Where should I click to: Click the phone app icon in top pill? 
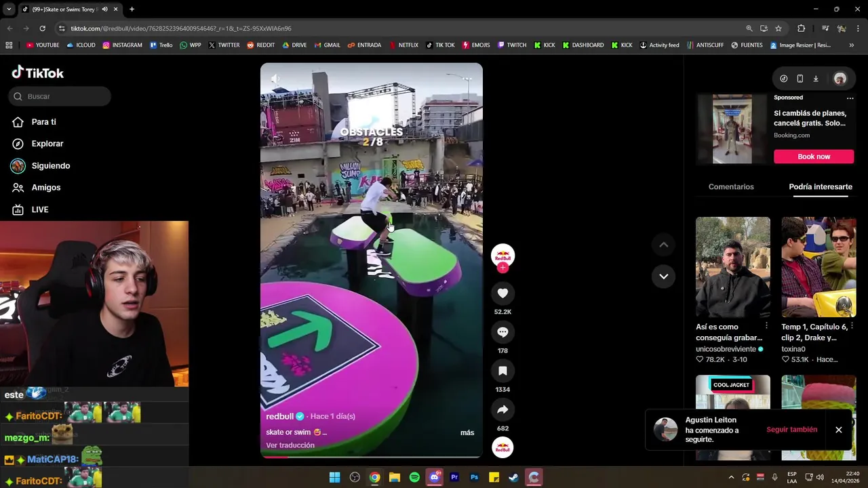(x=800, y=79)
